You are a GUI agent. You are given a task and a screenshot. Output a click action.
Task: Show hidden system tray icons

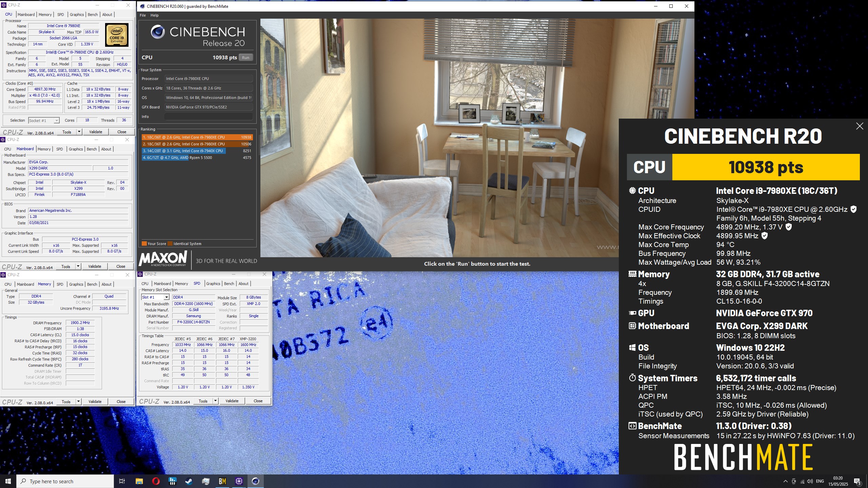[x=785, y=481]
